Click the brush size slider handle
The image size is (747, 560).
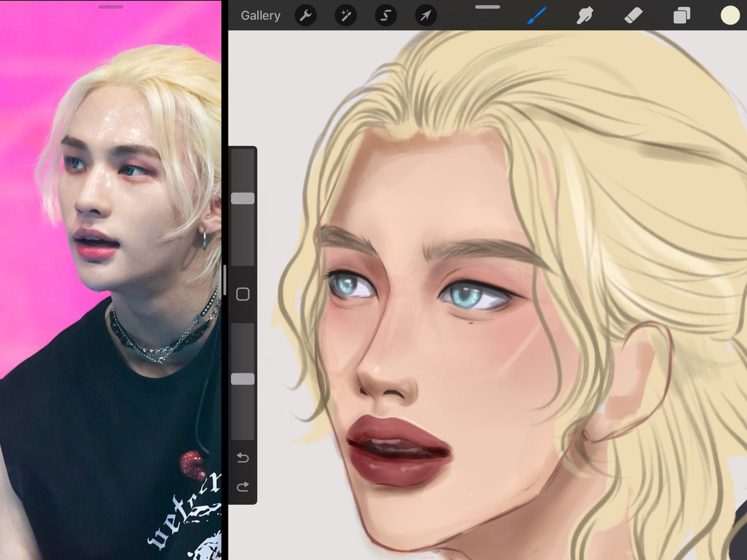tap(243, 198)
